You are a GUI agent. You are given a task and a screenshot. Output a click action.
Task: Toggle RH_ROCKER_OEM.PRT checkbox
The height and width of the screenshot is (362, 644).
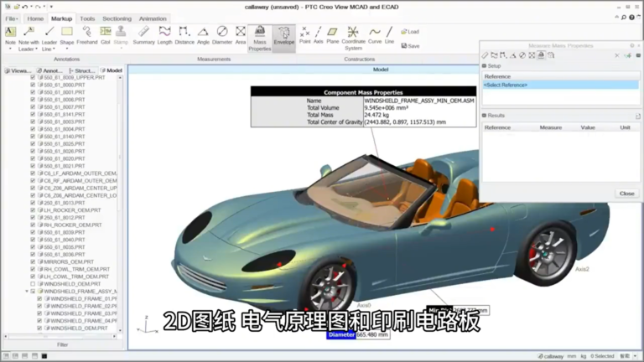click(33, 225)
